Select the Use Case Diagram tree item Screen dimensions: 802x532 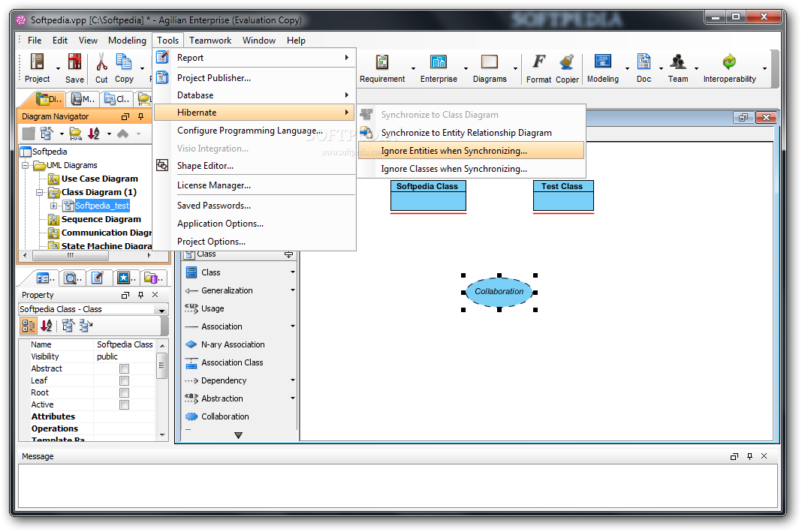pyautogui.click(x=100, y=179)
